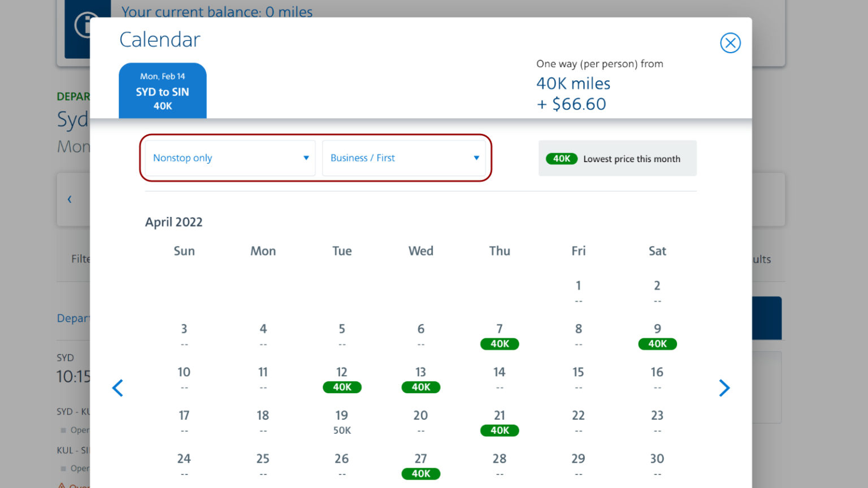Click the previous month chevron arrow

point(118,388)
